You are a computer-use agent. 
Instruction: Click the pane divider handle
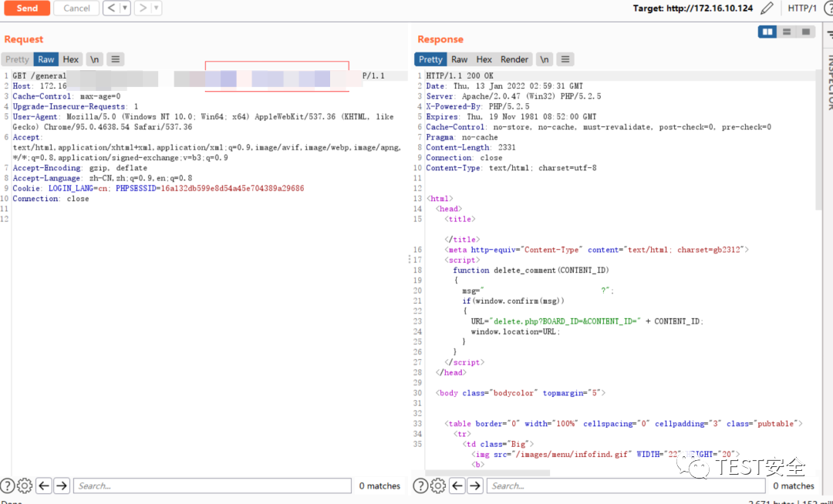click(410, 260)
